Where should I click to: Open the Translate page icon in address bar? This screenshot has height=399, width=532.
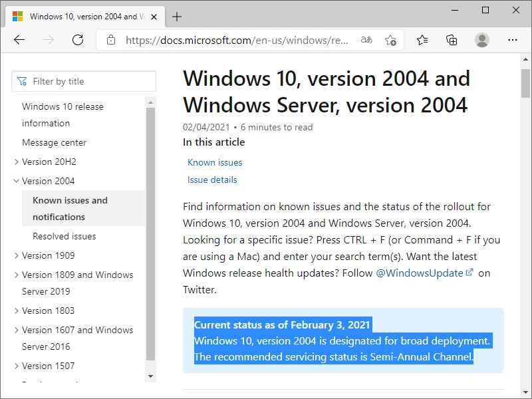(366, 40)
